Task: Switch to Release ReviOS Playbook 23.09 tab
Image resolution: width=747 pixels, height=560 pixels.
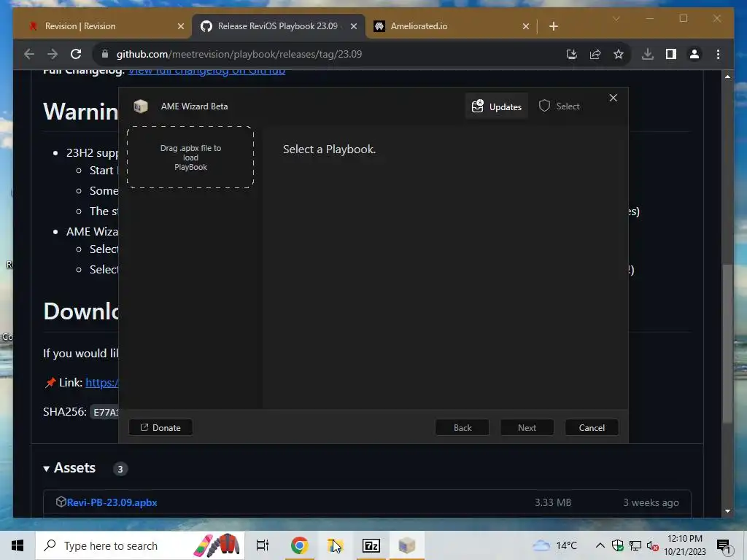Action: tap(278, 26)
